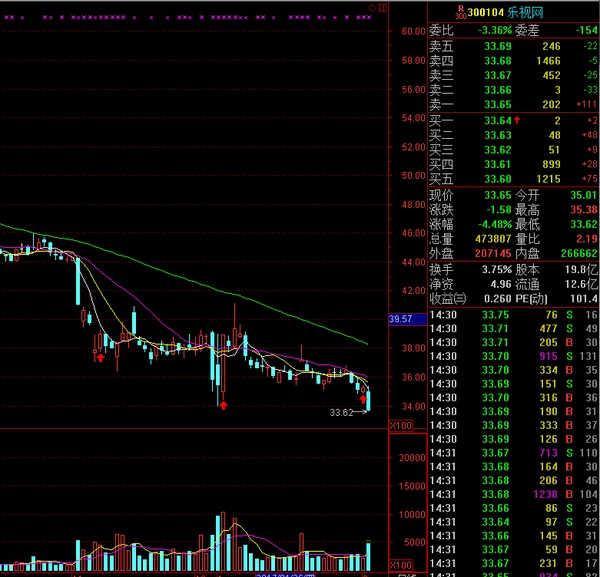Click the X100 label on the price axis
The image size is (600, 577).
pos(401,425)
